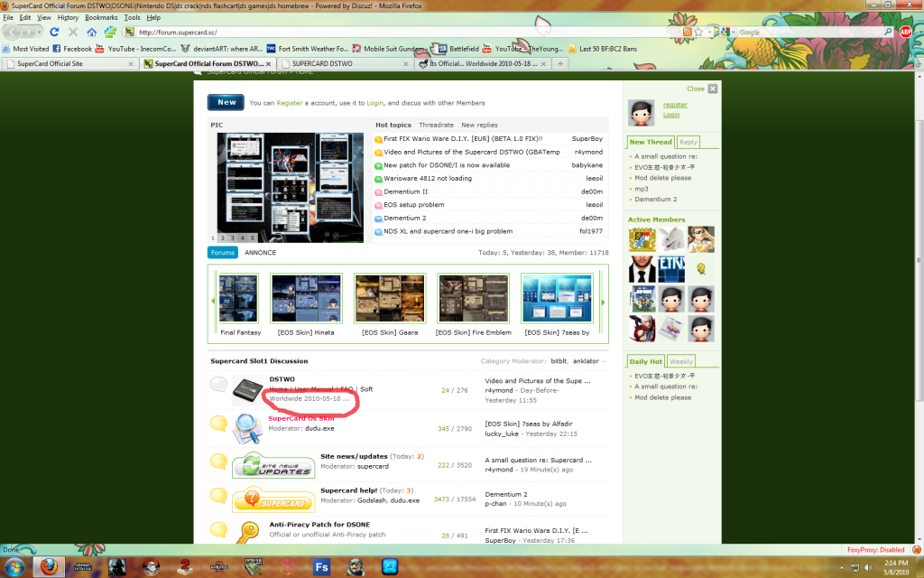Click the stop loading X button
Viewport: 924px width, 578px height.
pos(73,32)
